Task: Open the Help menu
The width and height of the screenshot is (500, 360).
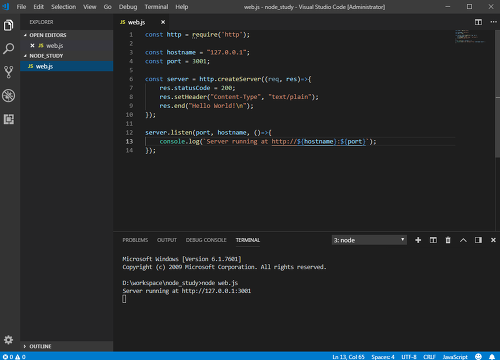Action: pos(182,7)
